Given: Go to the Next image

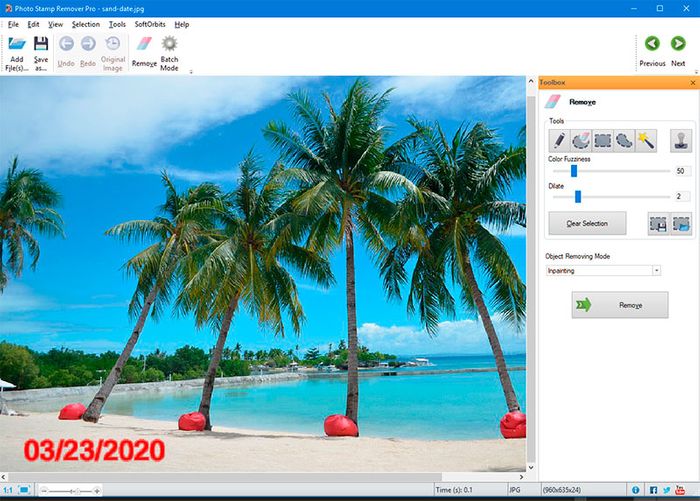Looking at the screenshot, I should 678,51.
